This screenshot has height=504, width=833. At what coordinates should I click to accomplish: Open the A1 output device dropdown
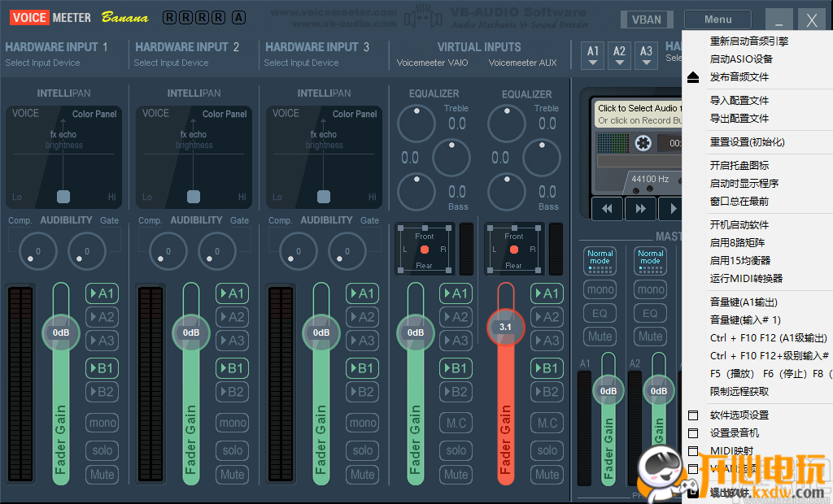click(x=593, y=55)
